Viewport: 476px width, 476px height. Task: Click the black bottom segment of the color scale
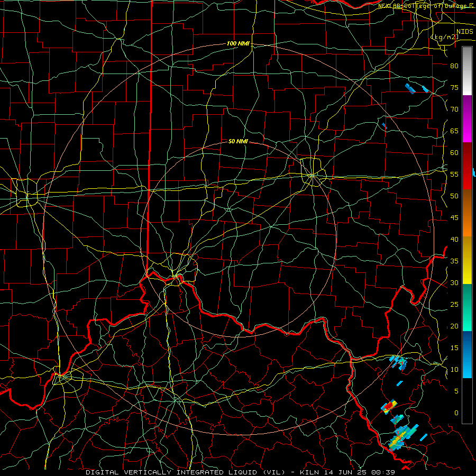(467, 401)
